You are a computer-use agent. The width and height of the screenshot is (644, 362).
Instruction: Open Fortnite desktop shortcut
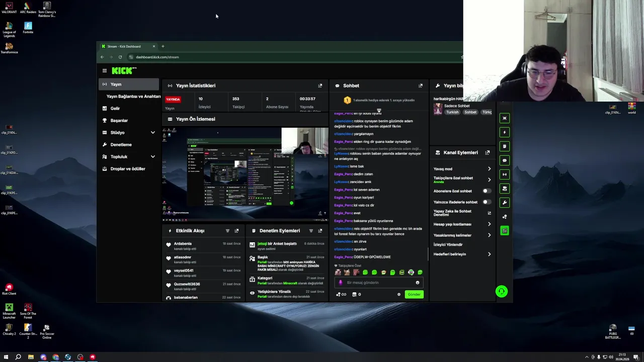[28, 28]
